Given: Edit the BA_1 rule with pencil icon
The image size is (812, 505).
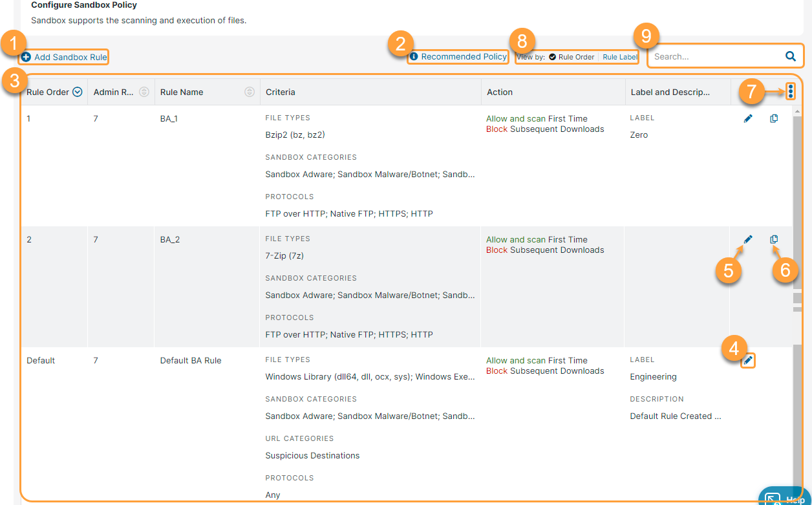Looking at the screenshot, I should point(748,118).
